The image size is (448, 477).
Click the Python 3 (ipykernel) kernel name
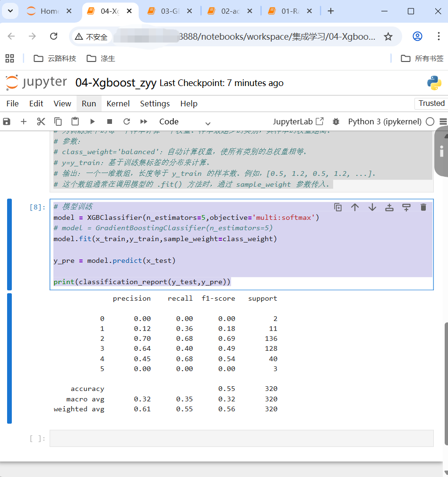pyautogui.click(x=384, y=121)
